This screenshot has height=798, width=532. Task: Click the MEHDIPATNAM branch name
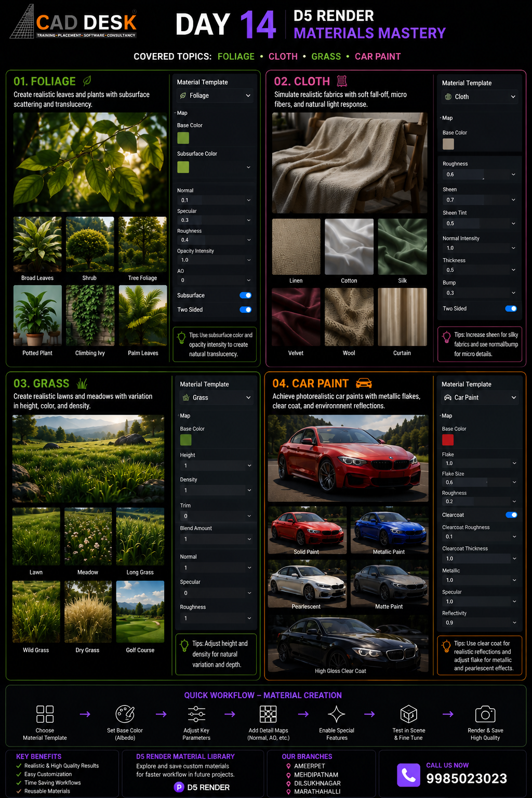[x=316, y=775]
